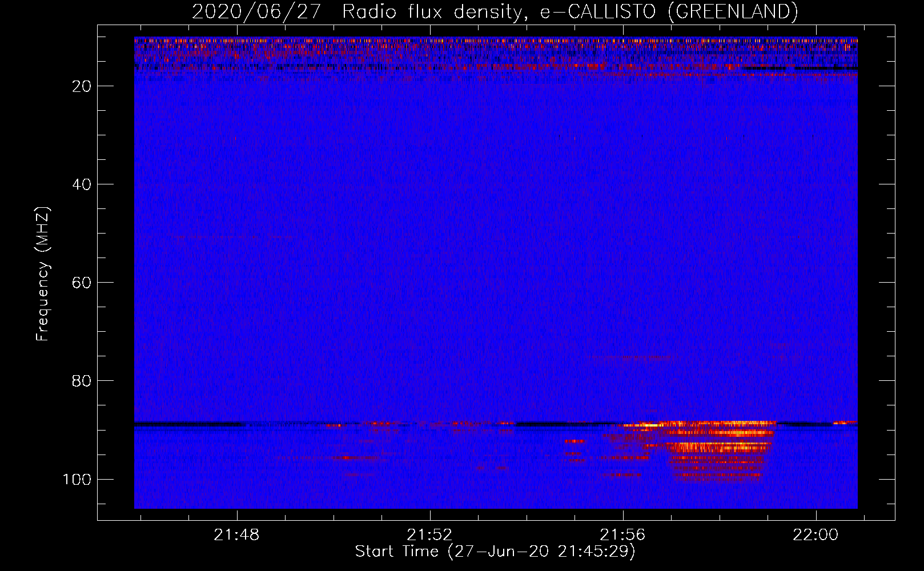Click the 'Start Time (27-Jun-20 21:45:29)' label
Viewport: 924px width, 571px height.
495,552
